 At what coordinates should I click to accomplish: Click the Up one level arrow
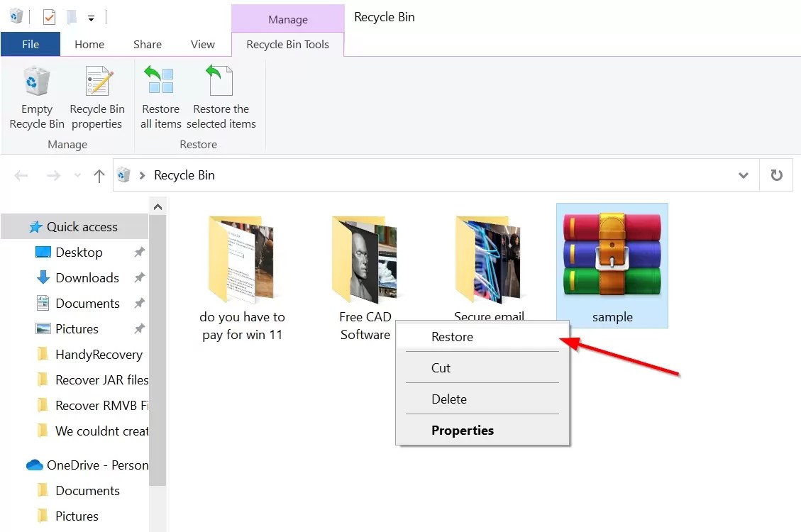99,176
